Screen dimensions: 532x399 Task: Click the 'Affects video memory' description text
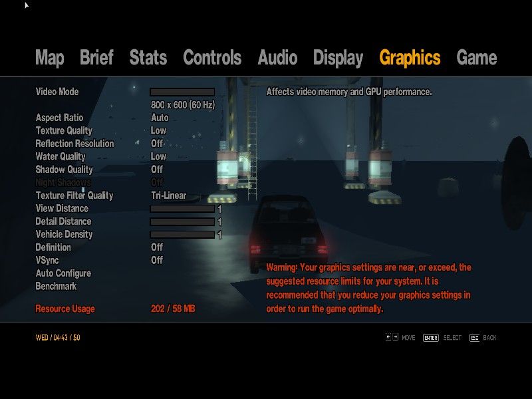click(x=349, y=92)
